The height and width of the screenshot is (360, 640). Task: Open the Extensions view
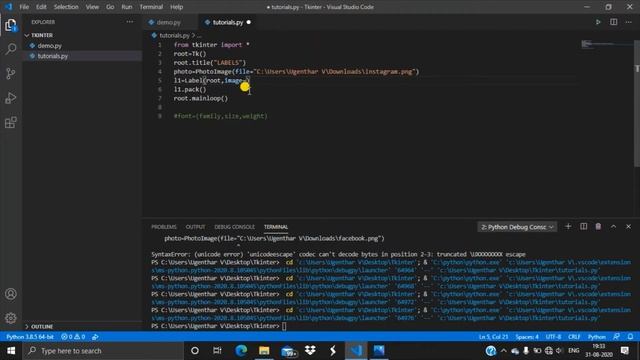point(11,122)
